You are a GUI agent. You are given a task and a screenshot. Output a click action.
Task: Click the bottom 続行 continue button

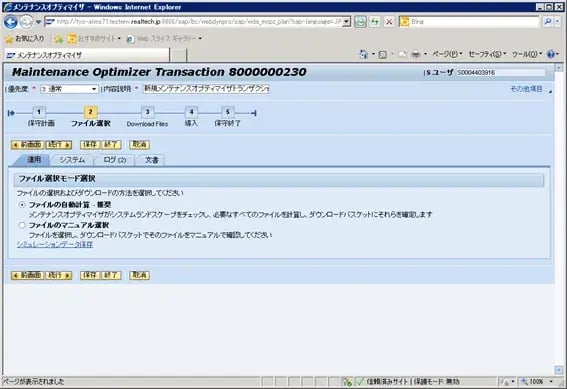point(59,275)
